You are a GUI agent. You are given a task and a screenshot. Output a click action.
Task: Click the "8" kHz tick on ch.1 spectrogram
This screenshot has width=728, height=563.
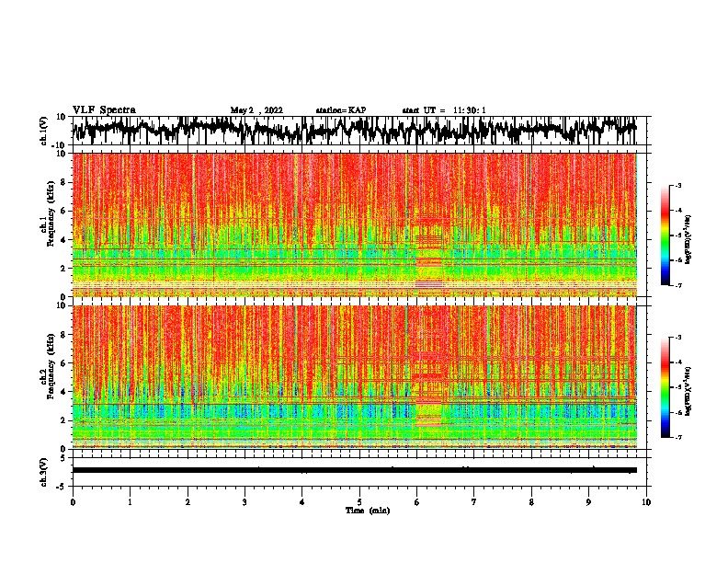(x=63, y=182)
